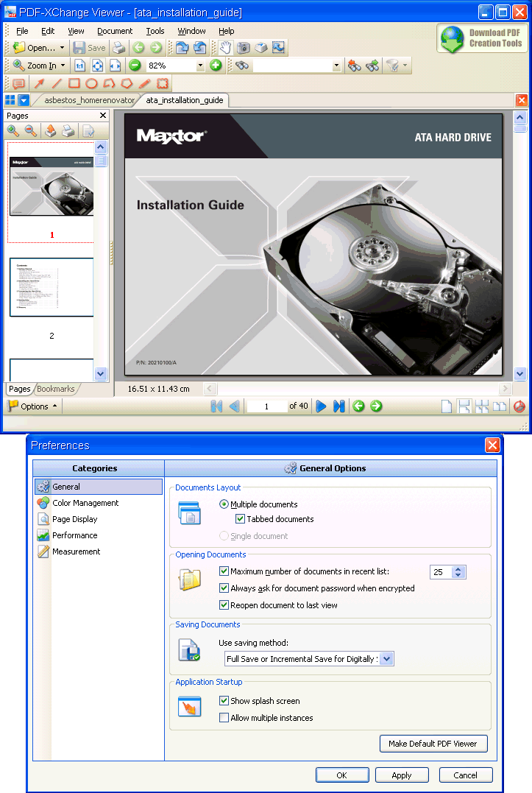Expand the Zoom In tool dropdown arrow
Screen dimensions: 532x793
pos(63,66)
